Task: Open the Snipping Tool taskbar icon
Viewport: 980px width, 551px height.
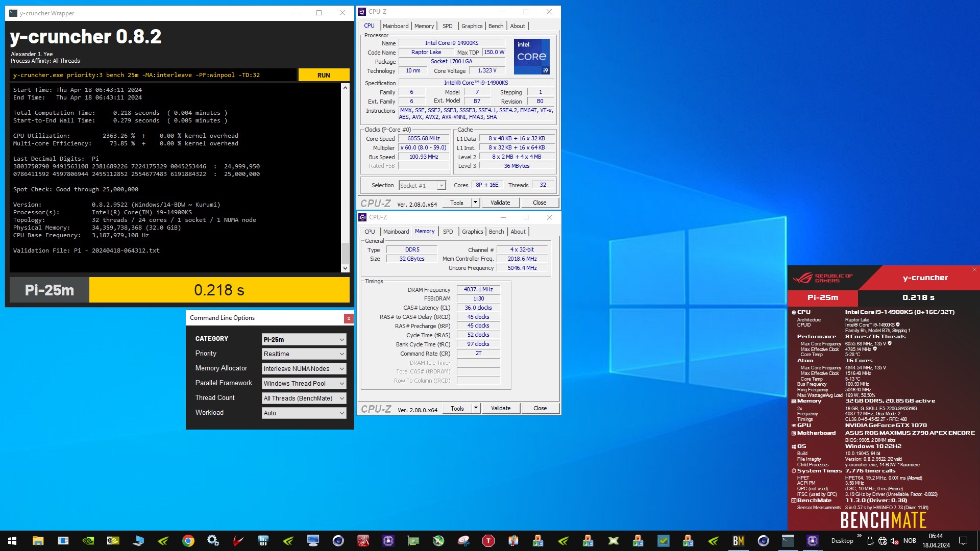Action: tap(463, 541)
